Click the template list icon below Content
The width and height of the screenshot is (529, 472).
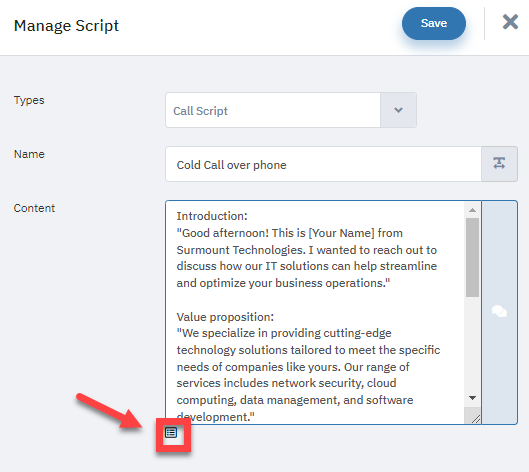pos(171,433)
